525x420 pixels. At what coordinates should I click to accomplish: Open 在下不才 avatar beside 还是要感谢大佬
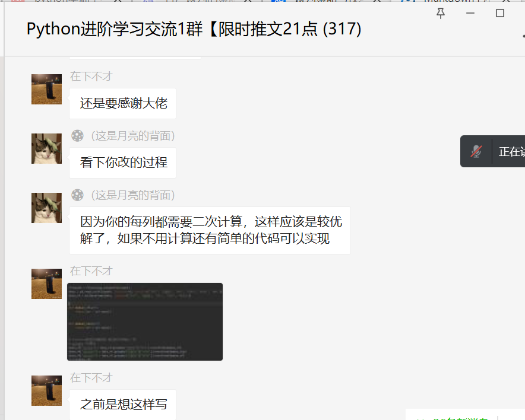click(x=46, y=90)
